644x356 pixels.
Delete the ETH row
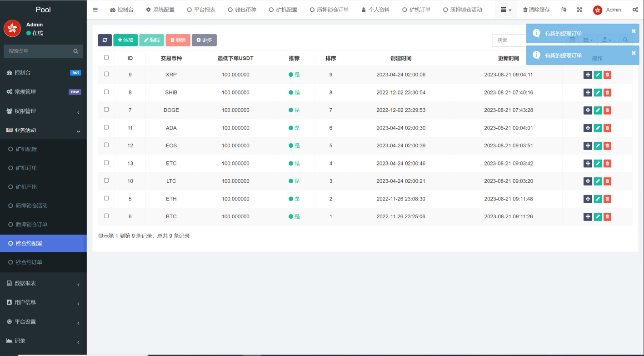[x=607, y=199]
